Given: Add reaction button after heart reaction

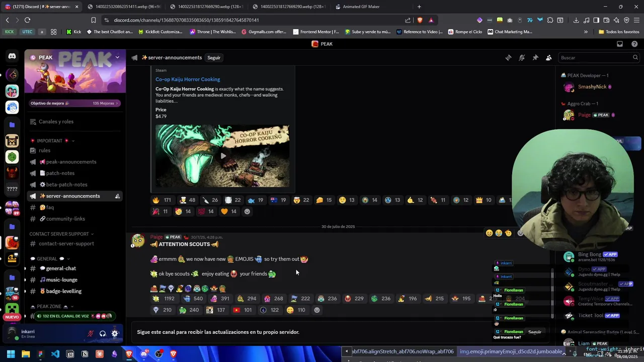Looking at the screenshot, I should [247, 212].
